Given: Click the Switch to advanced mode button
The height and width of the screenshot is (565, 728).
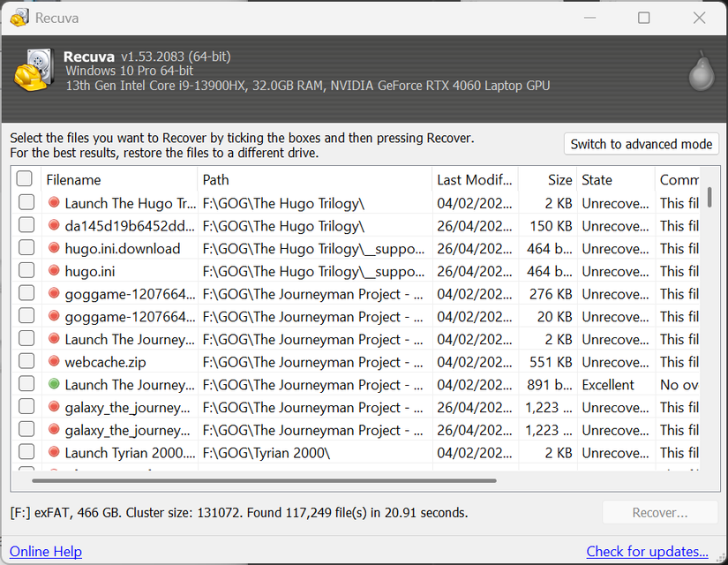Looking at the screenshot, I should click(642, 144).
